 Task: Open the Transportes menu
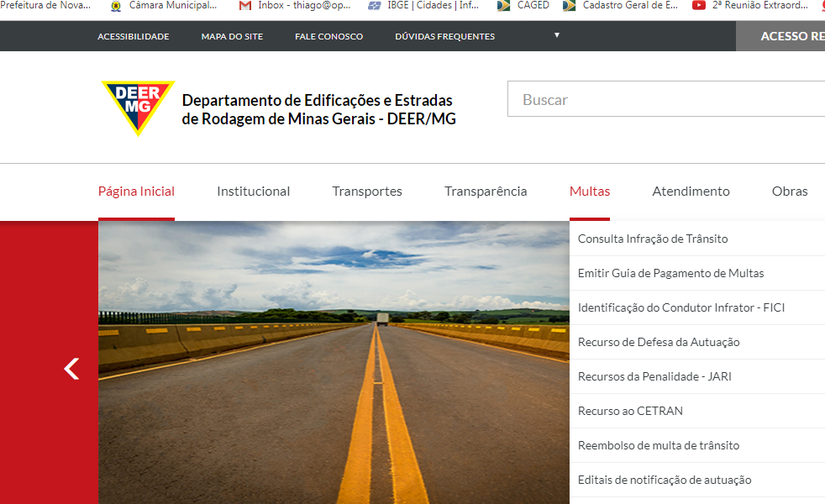coord(367,192)
